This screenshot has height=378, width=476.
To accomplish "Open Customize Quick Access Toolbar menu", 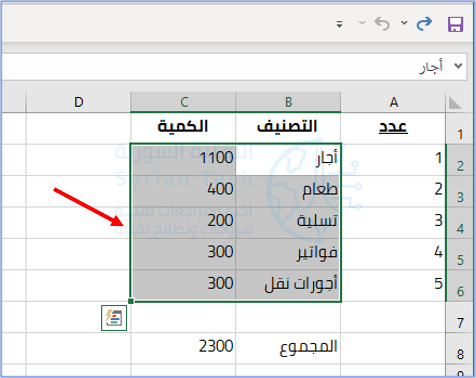I will 339,24.
